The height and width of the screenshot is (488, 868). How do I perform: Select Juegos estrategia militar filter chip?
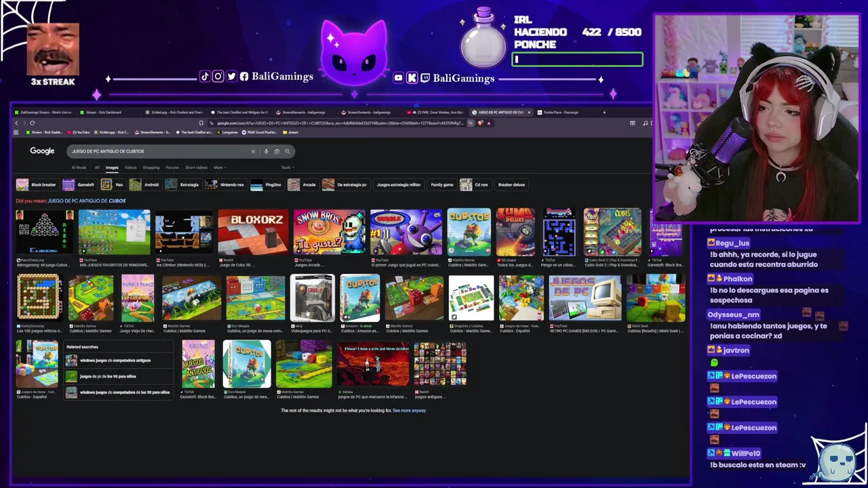(x=398, y=184)
